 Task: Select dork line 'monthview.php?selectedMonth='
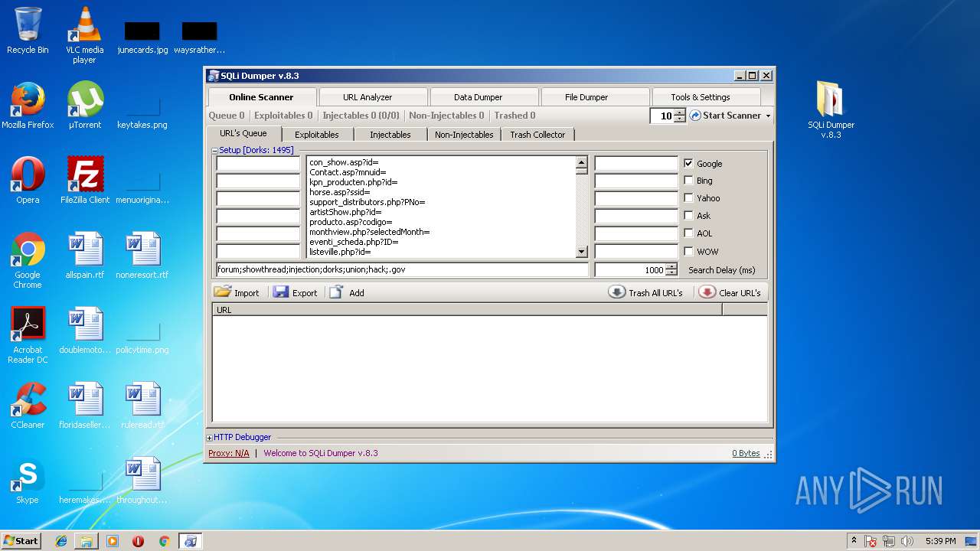[x=370, y=232]
